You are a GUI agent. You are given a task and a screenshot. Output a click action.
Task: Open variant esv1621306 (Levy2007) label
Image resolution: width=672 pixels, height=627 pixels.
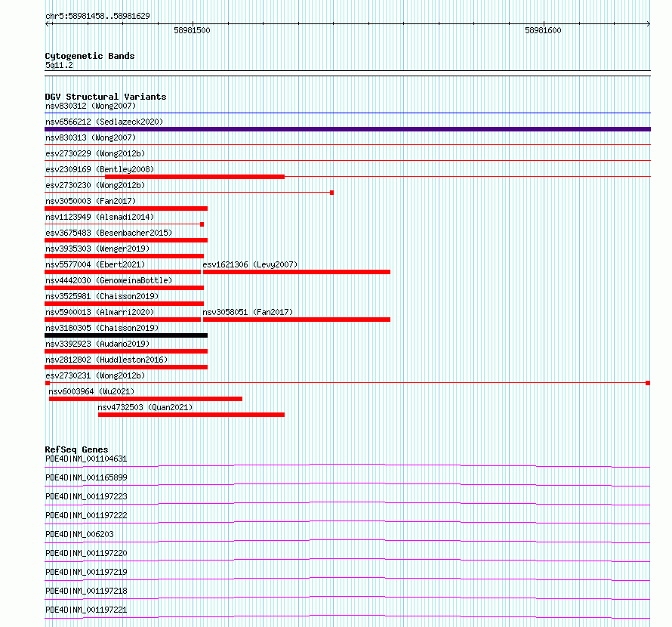[x=250, y=264]
